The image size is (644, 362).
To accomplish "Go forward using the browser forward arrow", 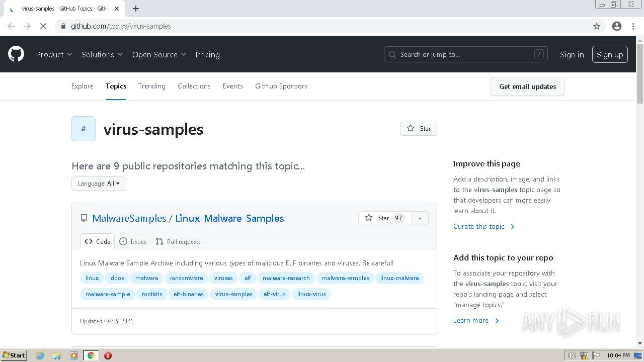I will coord(27,26).
